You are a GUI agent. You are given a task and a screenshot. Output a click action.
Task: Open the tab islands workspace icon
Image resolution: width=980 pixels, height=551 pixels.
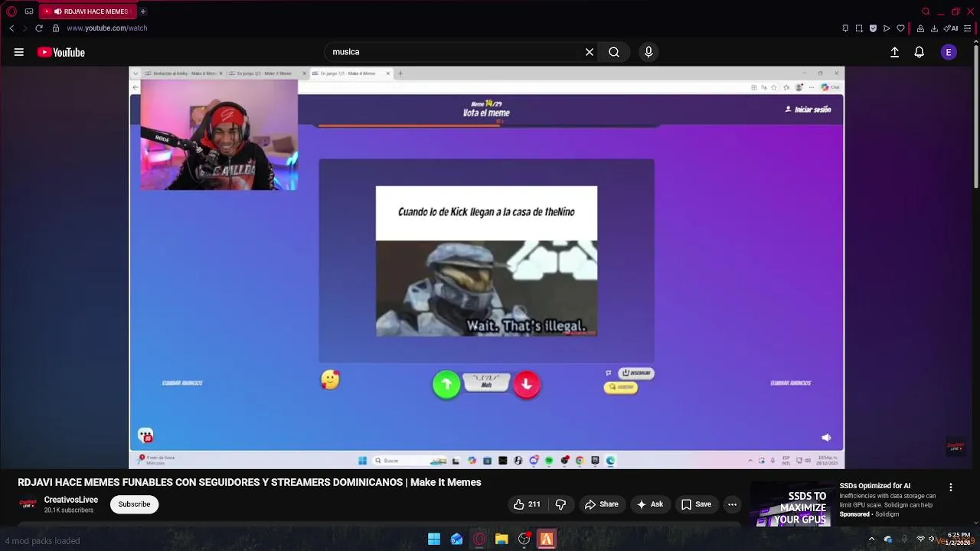[29, 11]
